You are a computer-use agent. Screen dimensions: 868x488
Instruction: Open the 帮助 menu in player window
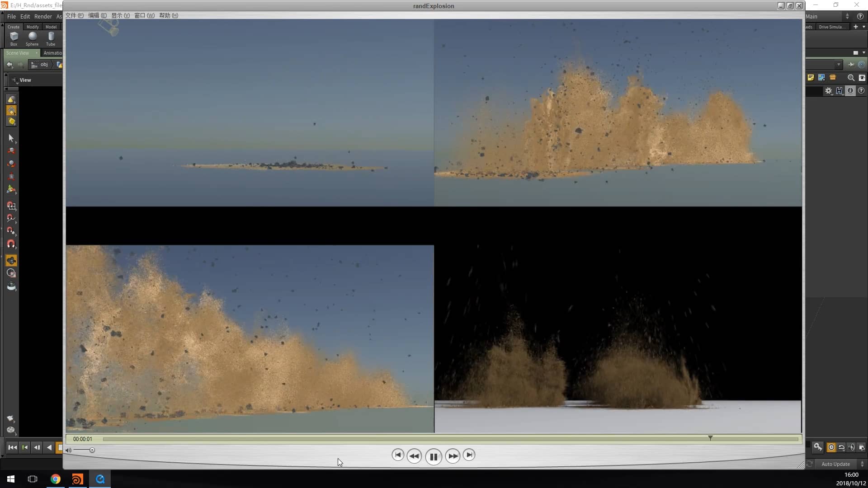point(168,15)
